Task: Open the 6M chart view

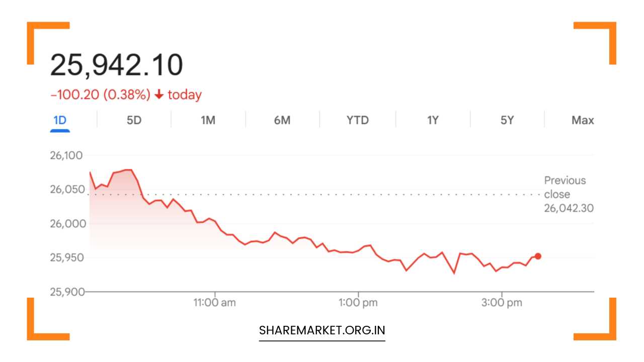Action: tap(282, 120)
